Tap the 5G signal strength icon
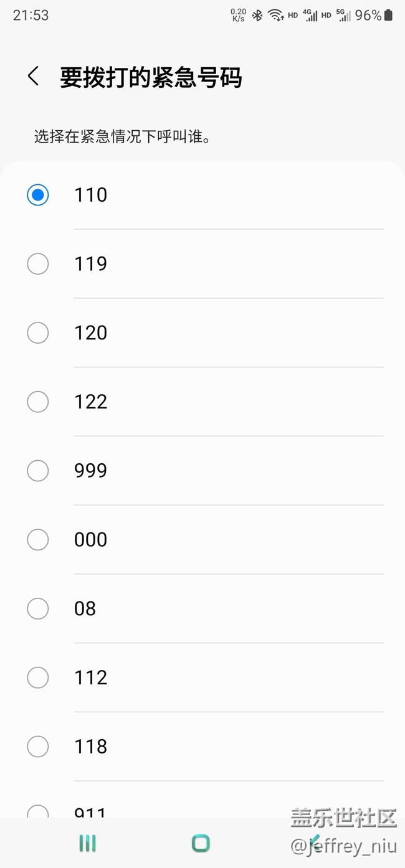Image resolution: width=405 pixels, height=868 pixels. pos(343,16)
